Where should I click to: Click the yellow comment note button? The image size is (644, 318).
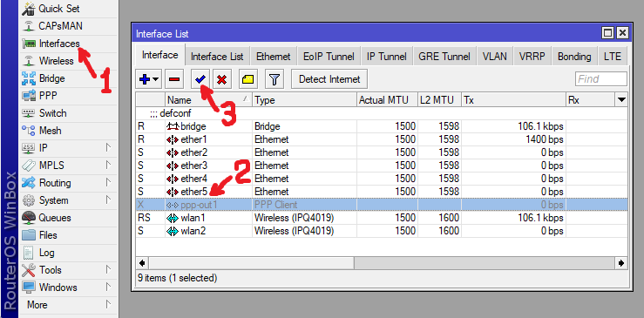247,79
